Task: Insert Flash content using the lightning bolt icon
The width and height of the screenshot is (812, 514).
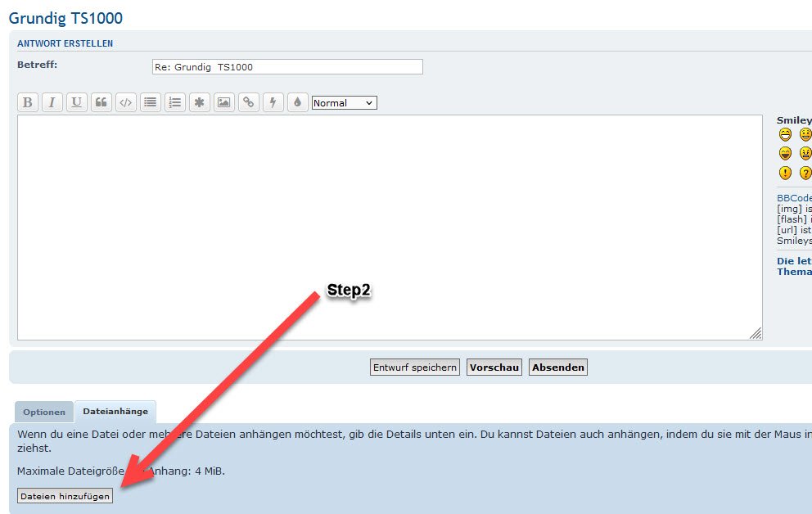Action: (x=273, y=102)
